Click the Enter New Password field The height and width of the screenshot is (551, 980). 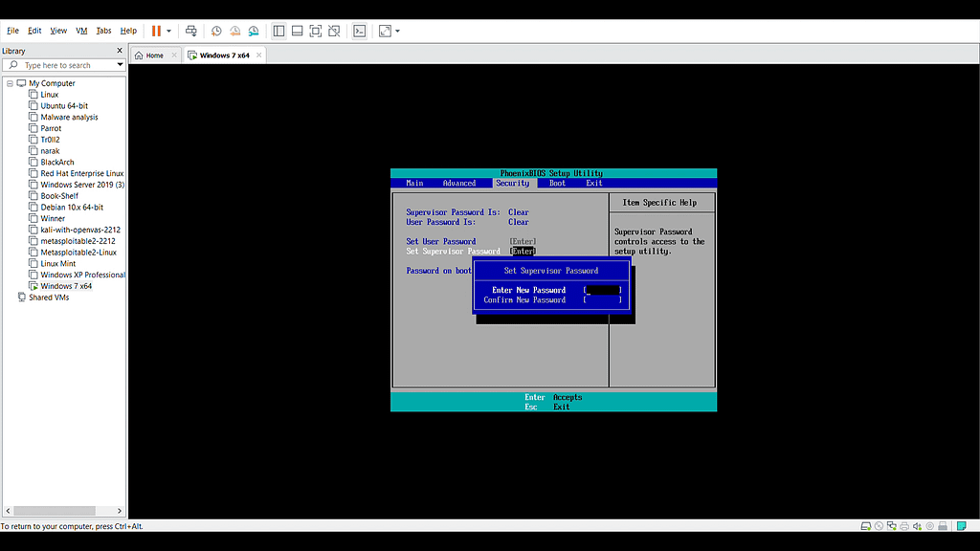603,290
